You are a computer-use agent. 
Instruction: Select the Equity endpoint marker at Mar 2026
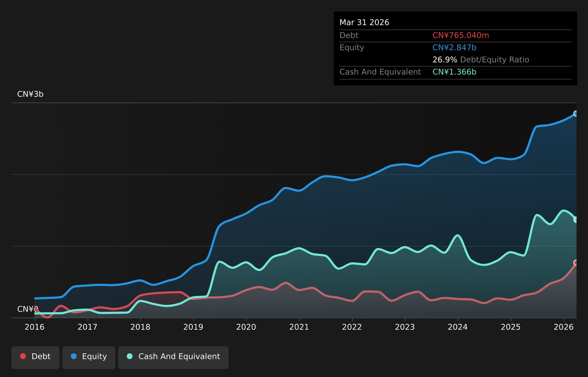576,114
